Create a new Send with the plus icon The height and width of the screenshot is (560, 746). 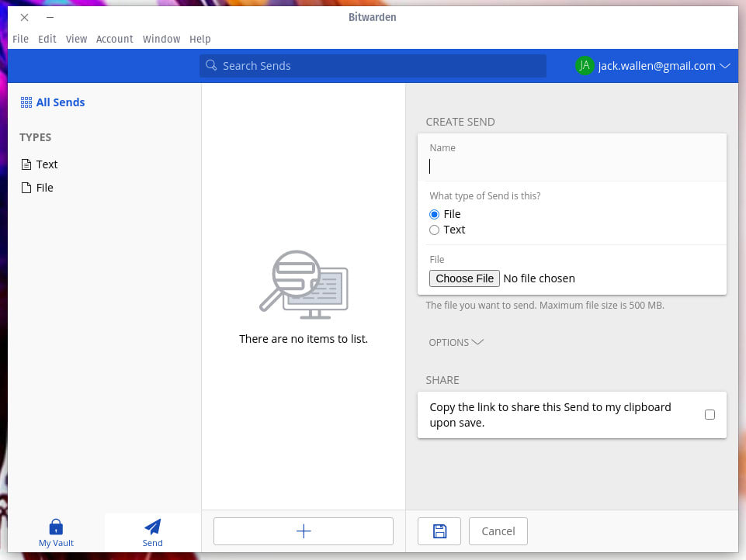(x=303, y=531)
